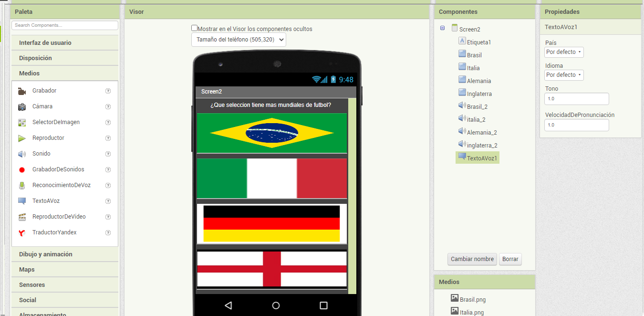Open help for TraductorYandex
The width and height of the screenshot is (644, 316).
[108, 232]
